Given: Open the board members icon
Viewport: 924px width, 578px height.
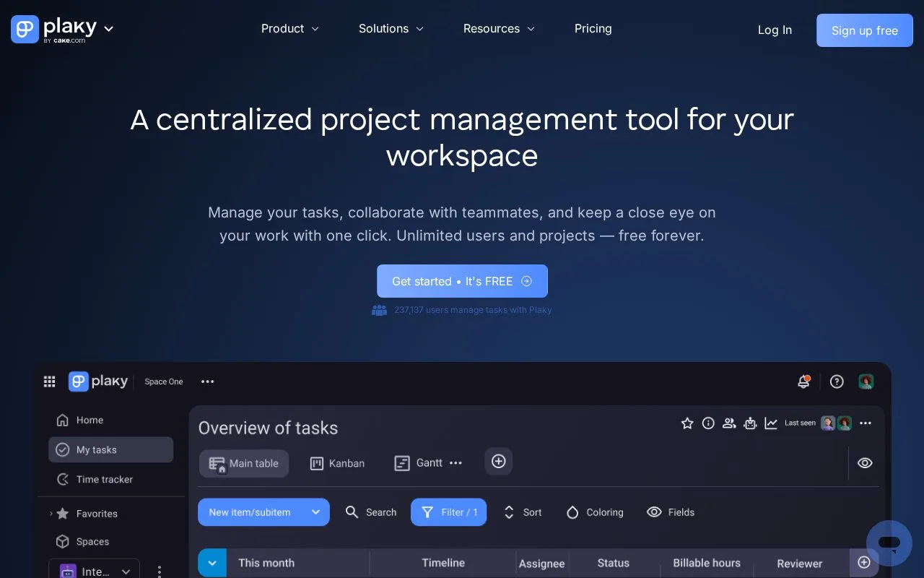Looking at the screenshot, I should [x=729, y=423].
